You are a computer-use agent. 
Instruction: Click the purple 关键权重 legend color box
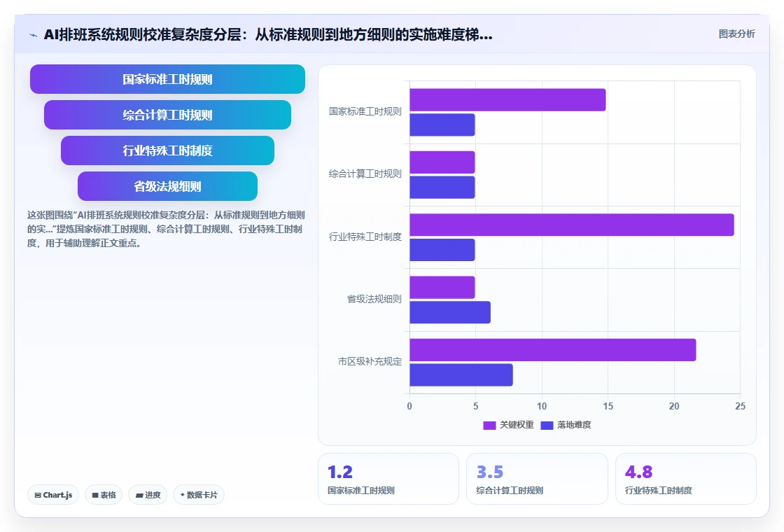[489, 426]
